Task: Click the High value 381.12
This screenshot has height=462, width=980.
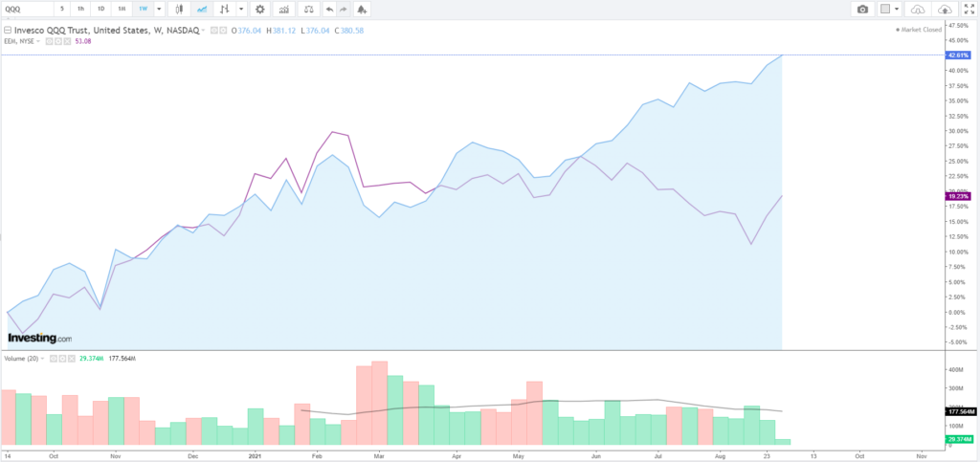Action: [x=283, y=31]
